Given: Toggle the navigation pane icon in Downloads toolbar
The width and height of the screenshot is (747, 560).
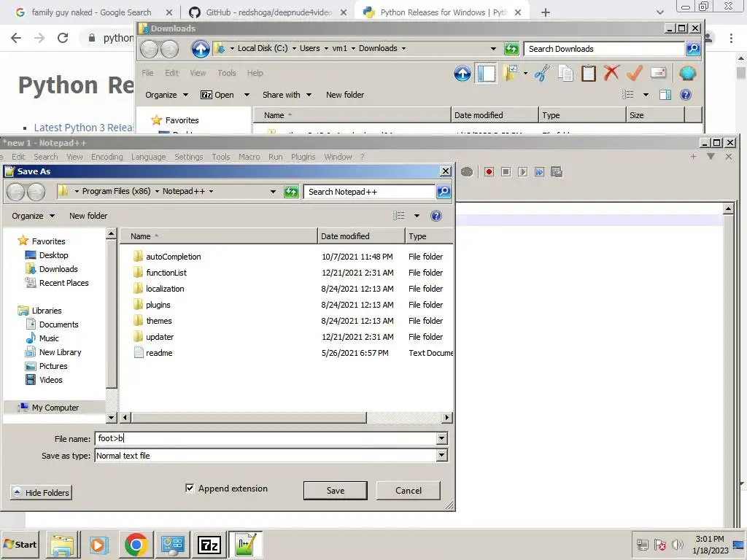Looking at the screenshot, I should point(486,74).
